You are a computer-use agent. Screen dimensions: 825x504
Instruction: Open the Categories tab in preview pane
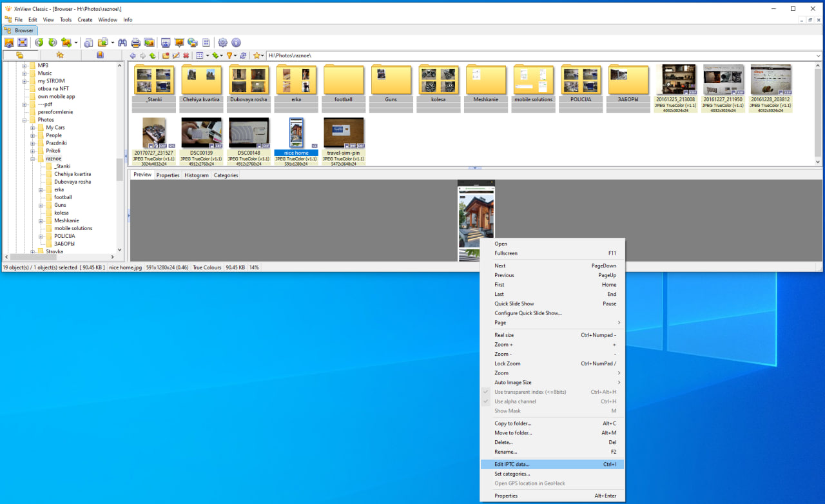coord(226,175)
